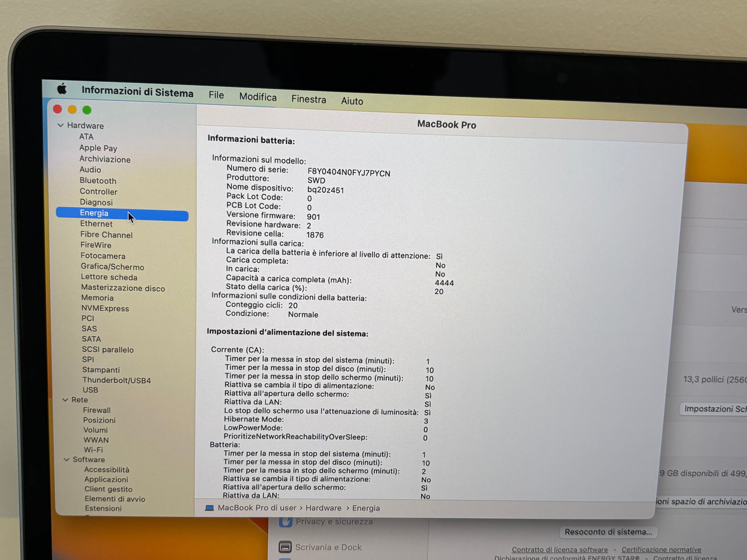The image size is (747, 560).
Task: Click the red close window button
Action: pyautogui.click(x=57, y=109)
